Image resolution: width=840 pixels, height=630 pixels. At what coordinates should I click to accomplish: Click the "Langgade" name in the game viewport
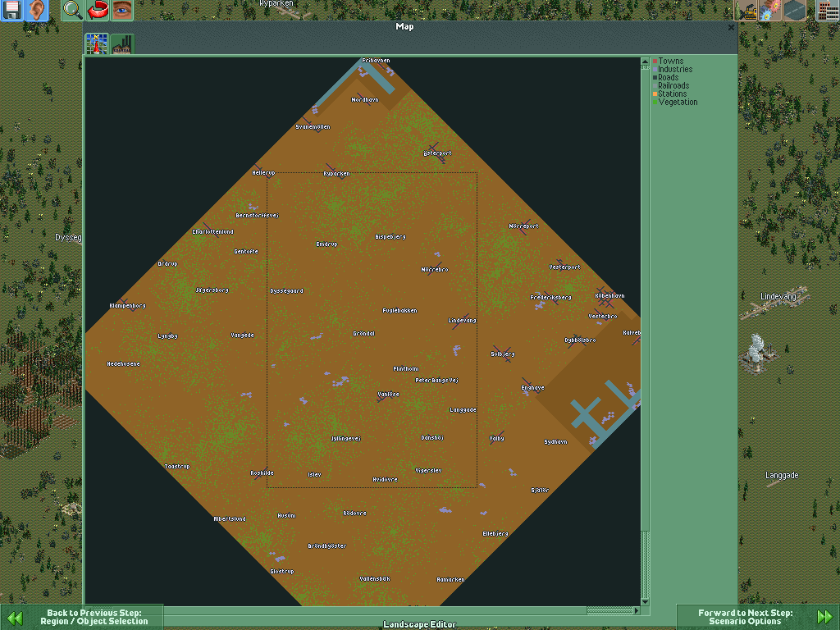(x=782, y=475)
